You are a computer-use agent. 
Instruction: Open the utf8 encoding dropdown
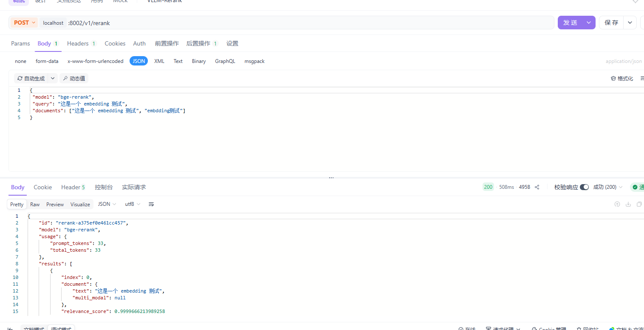coord(133,205)
